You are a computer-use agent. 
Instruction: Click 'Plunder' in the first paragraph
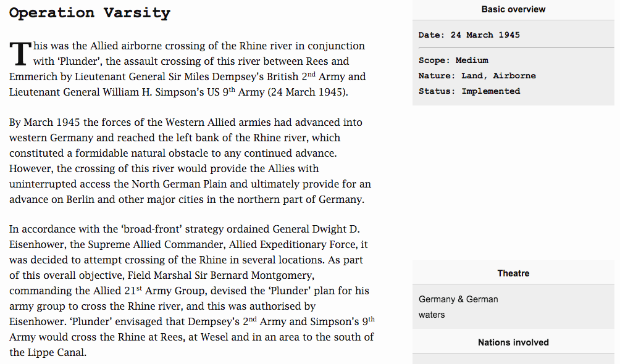click(x=79, y=61)
